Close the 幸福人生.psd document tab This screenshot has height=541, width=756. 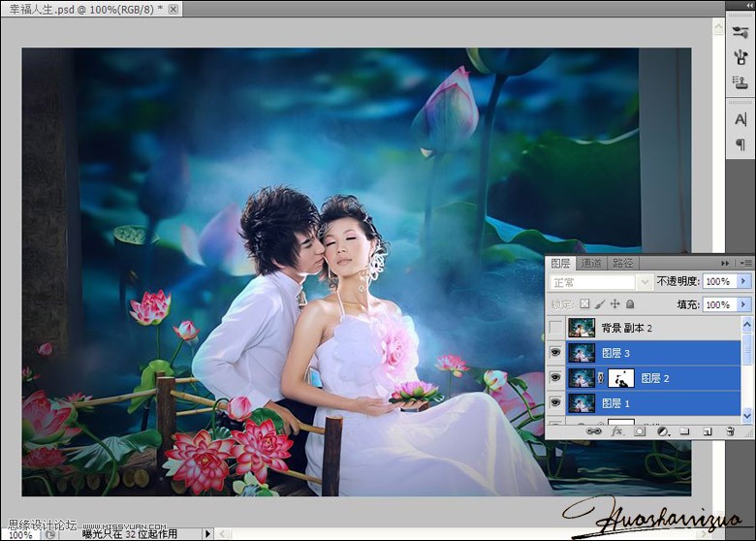tap(173, 9)
